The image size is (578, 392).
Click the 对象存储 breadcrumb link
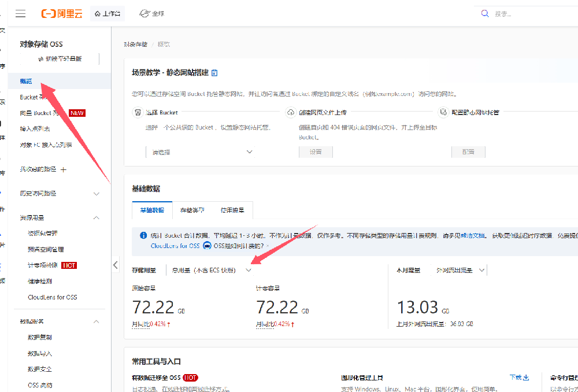135,45
